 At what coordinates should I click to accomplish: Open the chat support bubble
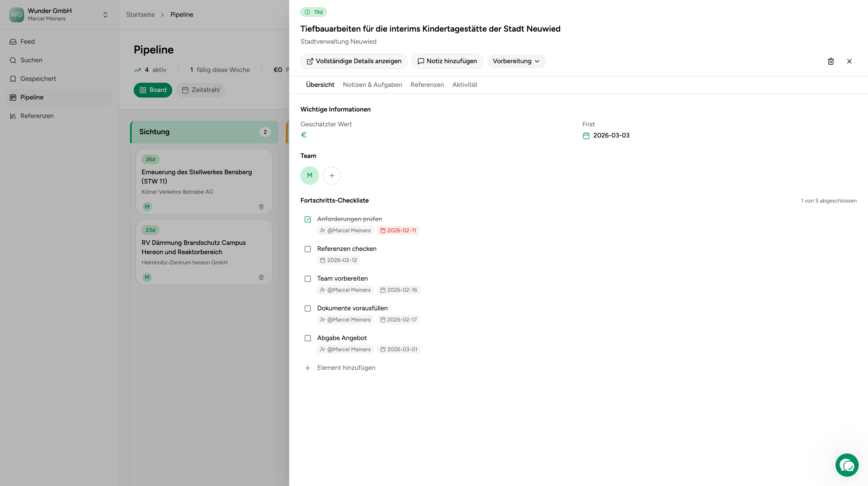[x=847, y=465]
